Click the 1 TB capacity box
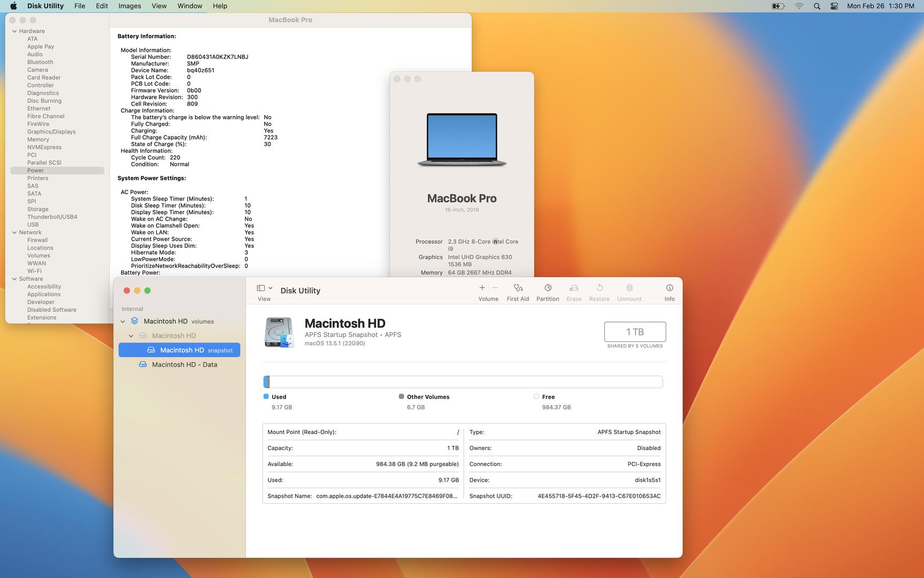The image size is (924, 578). point(635,332)
